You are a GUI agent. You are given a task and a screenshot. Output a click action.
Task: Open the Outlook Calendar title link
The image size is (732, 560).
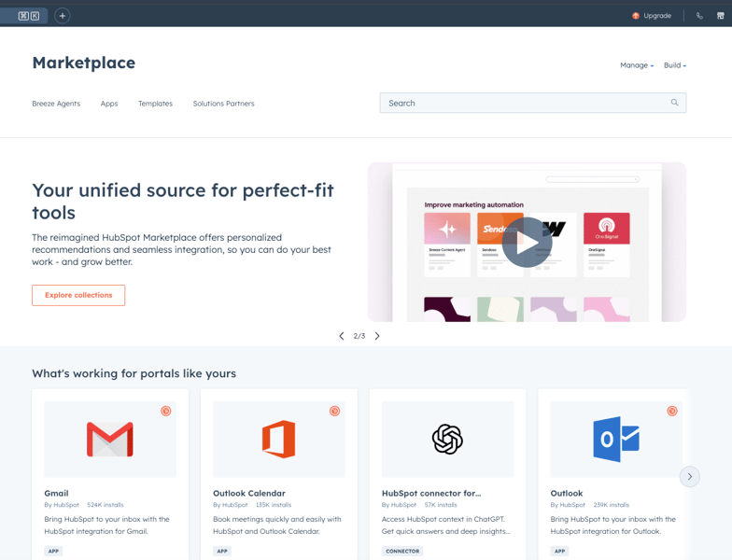[249, 493]
